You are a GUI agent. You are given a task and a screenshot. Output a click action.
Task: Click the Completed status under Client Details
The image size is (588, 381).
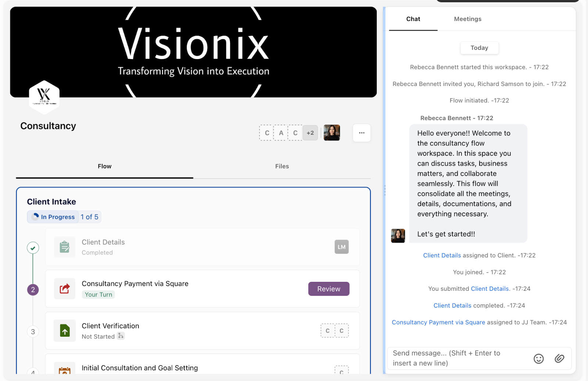(97, 253)
